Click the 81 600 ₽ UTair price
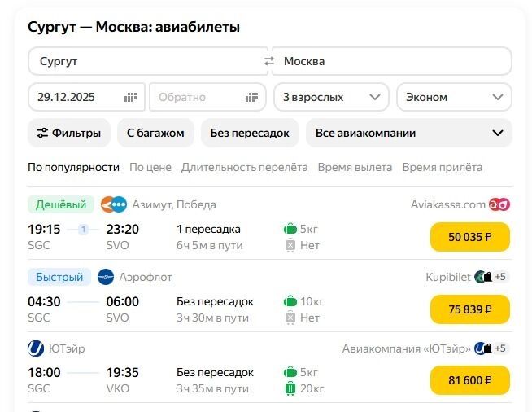532x412 pixels. [469, 380]
